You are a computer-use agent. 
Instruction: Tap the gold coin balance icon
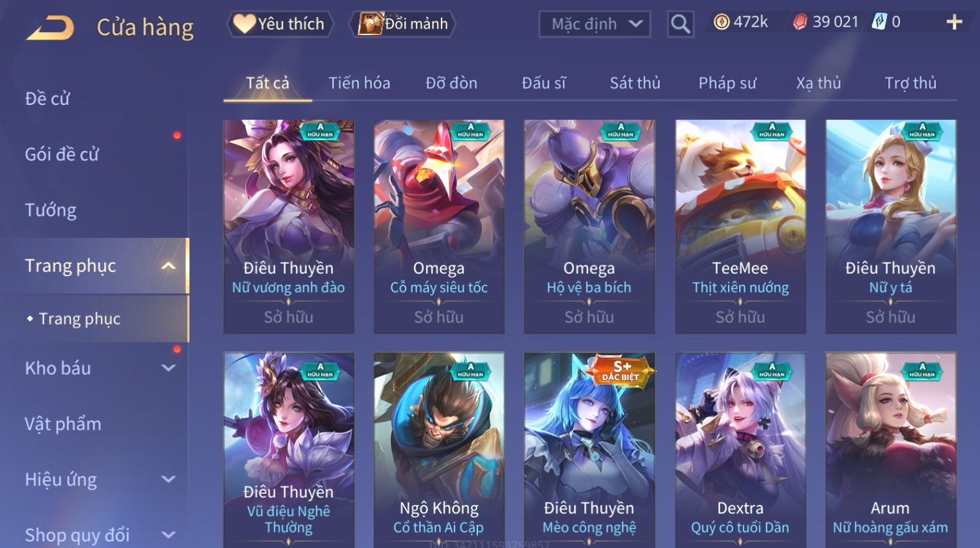(721, 22)
